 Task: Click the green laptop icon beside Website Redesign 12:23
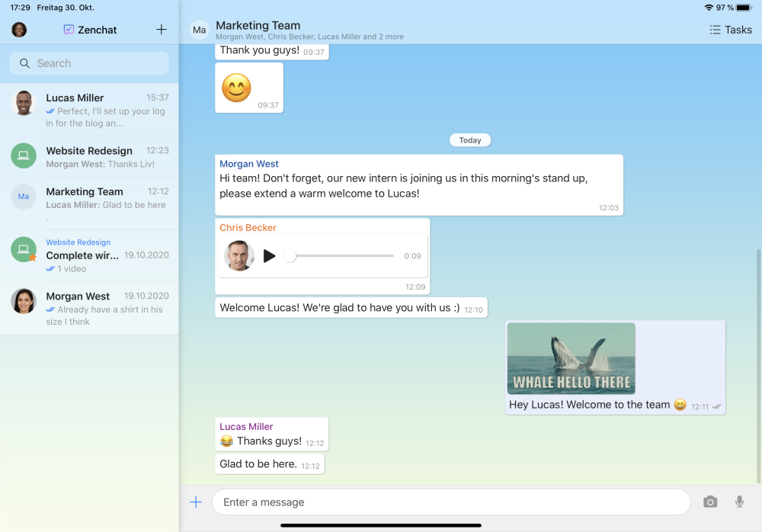click(24, 155)
